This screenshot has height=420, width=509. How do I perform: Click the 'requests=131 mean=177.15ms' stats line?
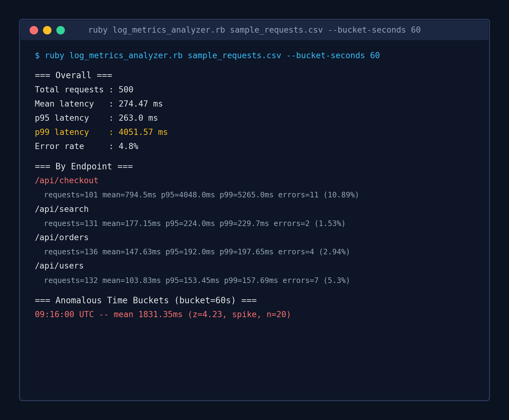tap(195, 224)
